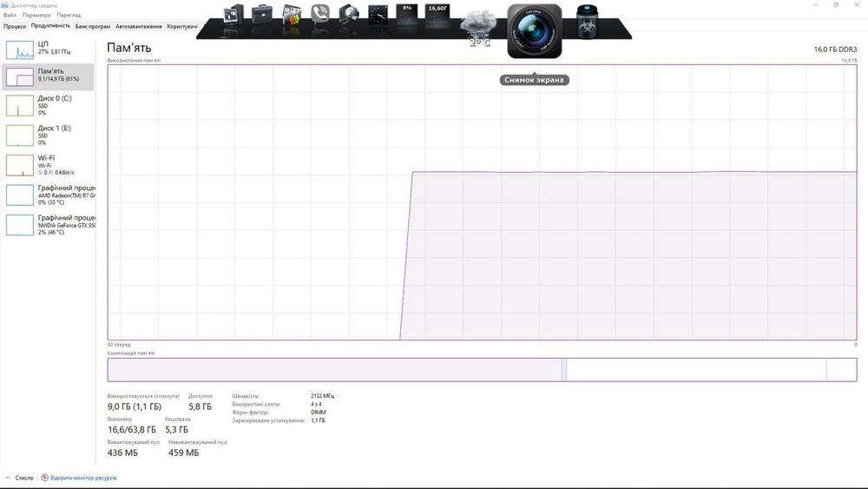Open the Параметри menu
The width and height of the screenshot is (868, 489).
point(36,15)
